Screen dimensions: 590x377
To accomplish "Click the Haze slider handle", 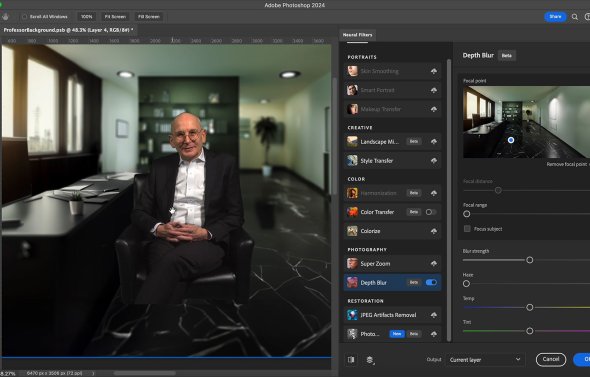I will pyautogui.click(x=466, y=284).
